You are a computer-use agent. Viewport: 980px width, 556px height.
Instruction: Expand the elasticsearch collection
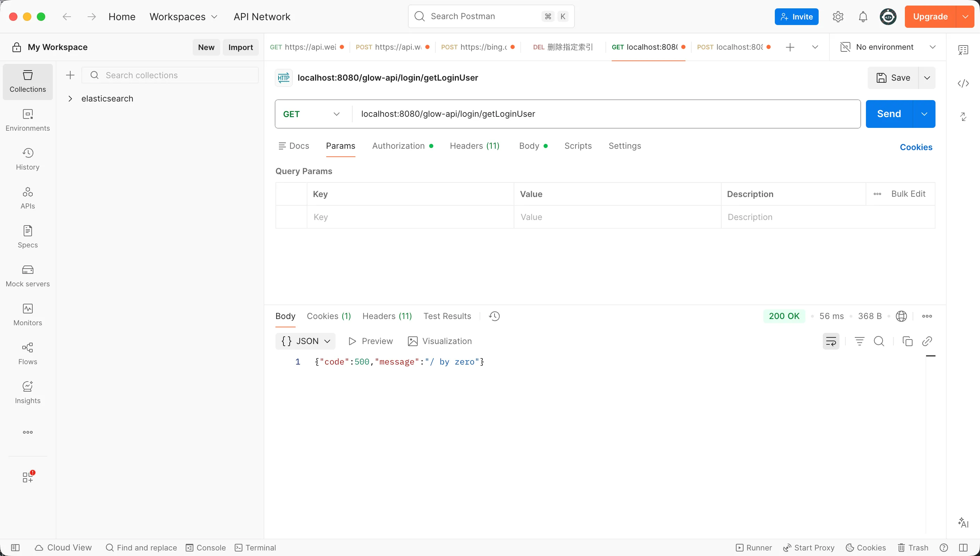pyautogui.click(x=70, y=99)
